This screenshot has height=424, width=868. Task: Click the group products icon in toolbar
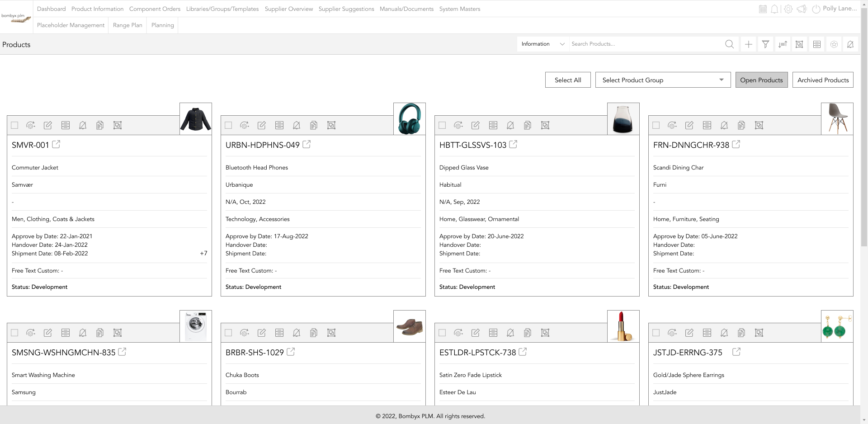[799, 44]
